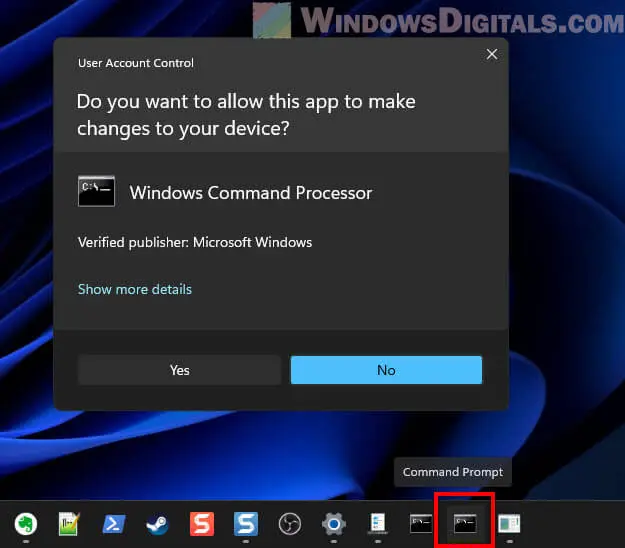Click the Windows Command Processor app icon

[96, 192]
